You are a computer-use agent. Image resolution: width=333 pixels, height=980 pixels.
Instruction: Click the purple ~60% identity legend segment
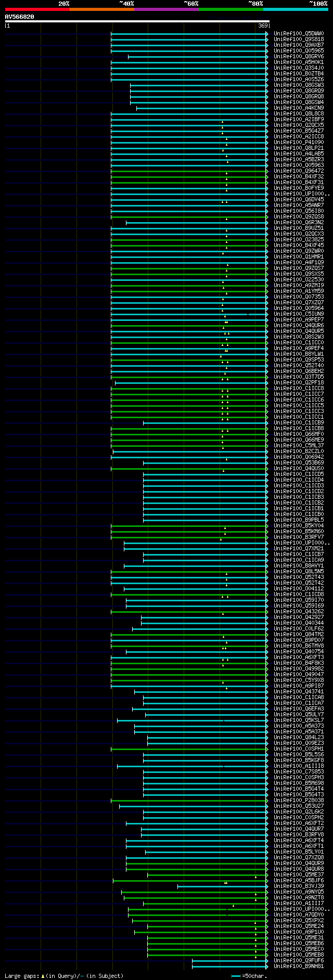point(166,9)
